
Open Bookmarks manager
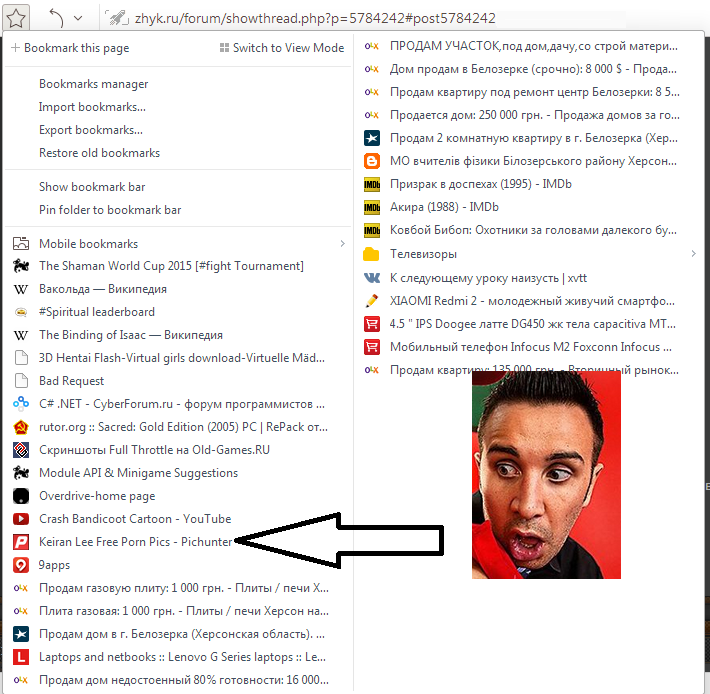point(93,84)
